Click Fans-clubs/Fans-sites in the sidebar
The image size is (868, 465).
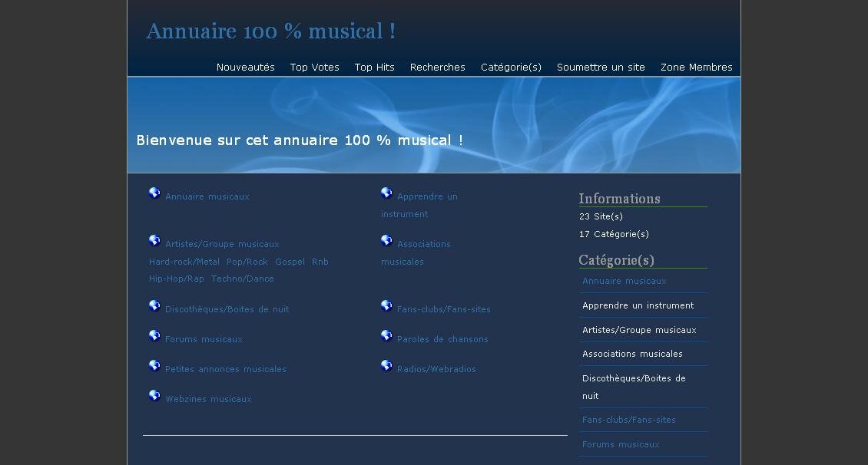coord(629,420)
